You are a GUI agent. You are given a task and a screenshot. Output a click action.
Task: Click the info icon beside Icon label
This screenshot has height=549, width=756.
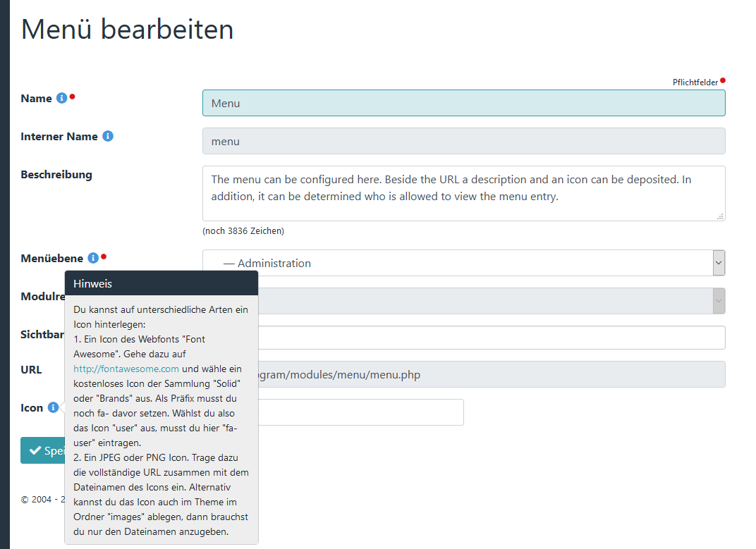tap(53, 407)
